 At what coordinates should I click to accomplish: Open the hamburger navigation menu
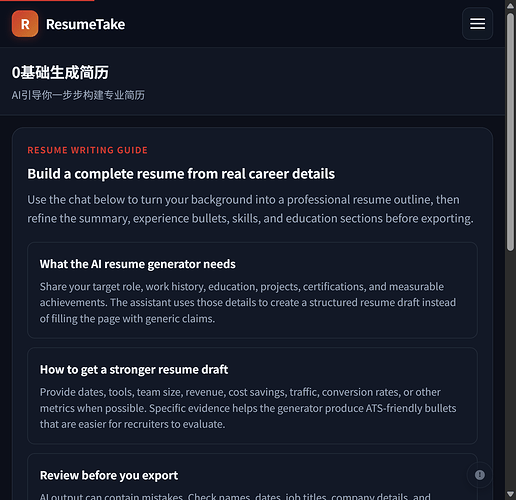(477, 24)
